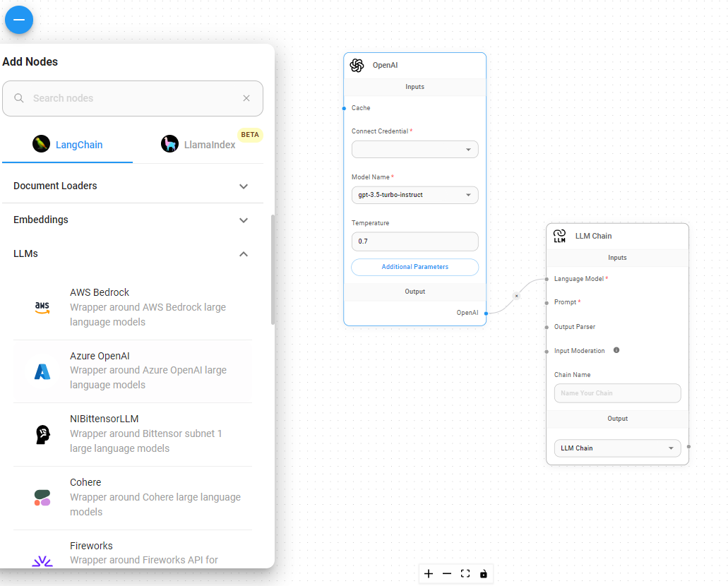Open the Connect Credential dropdown

415,150
